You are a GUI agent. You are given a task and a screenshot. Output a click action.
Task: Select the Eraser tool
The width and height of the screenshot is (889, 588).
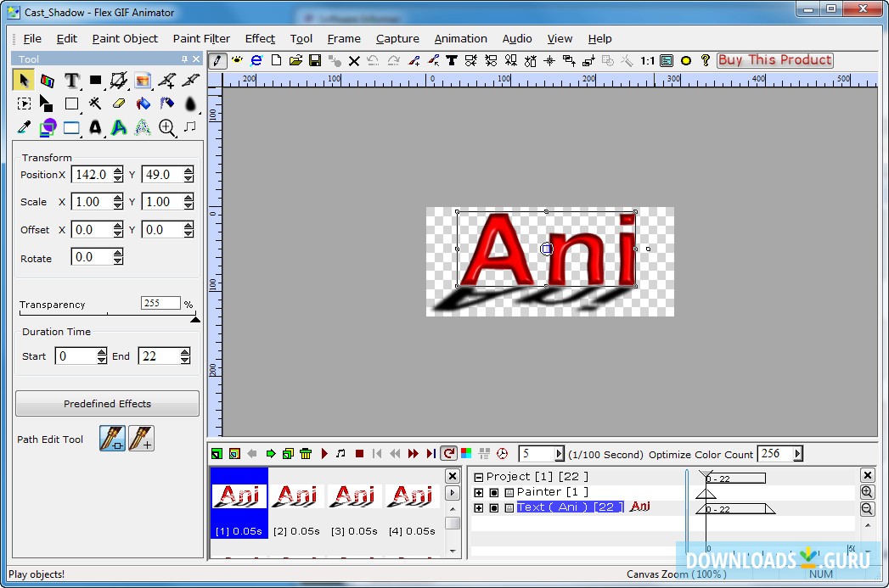click(x=120, y=104)
